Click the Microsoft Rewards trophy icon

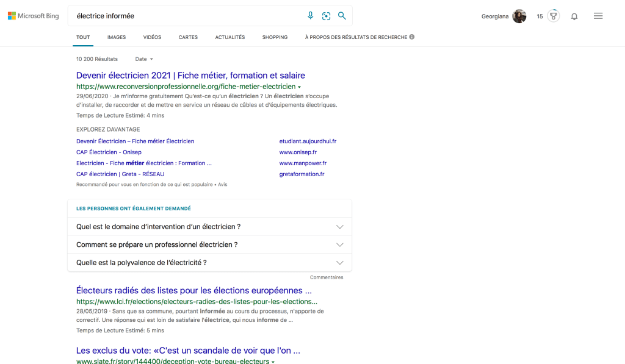[553, 16]
